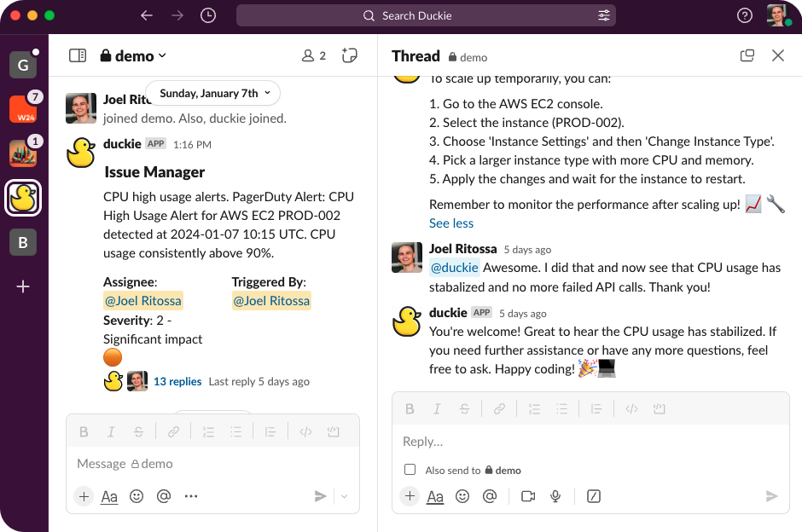The width and height of the screenshot is (802, 532).
Task: Open the thread in a new window
Action: [x=747, y=55]
